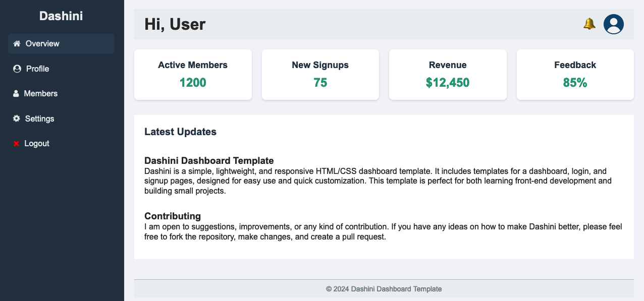
Task: Open the Profile page from the sidebar
Action: (37, 69)
